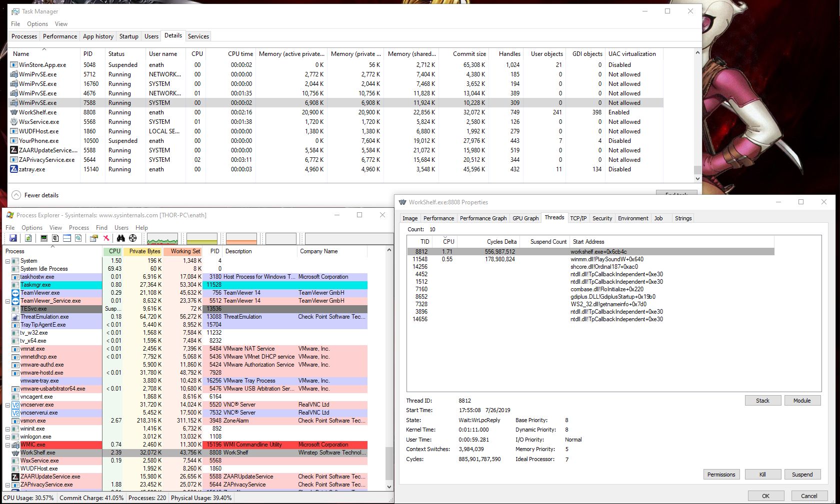
Task: Collapse the System process tree node
Action: (x=7, y=261)
